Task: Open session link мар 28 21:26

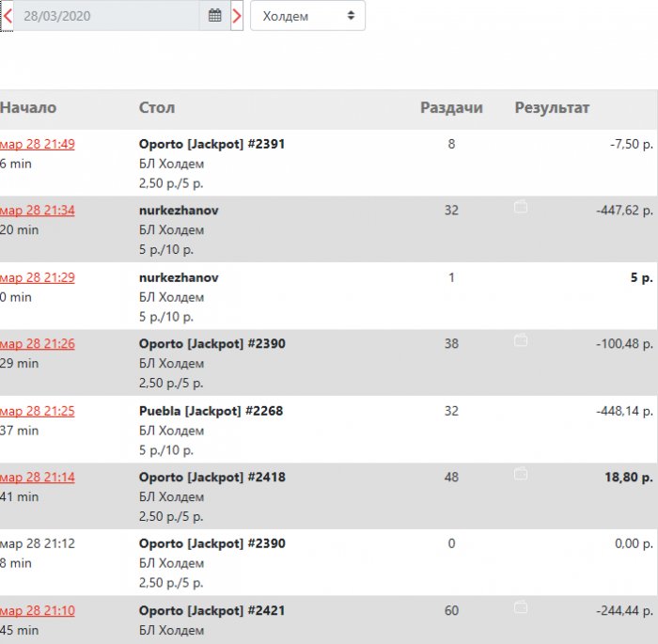Action: coord(38,344)
